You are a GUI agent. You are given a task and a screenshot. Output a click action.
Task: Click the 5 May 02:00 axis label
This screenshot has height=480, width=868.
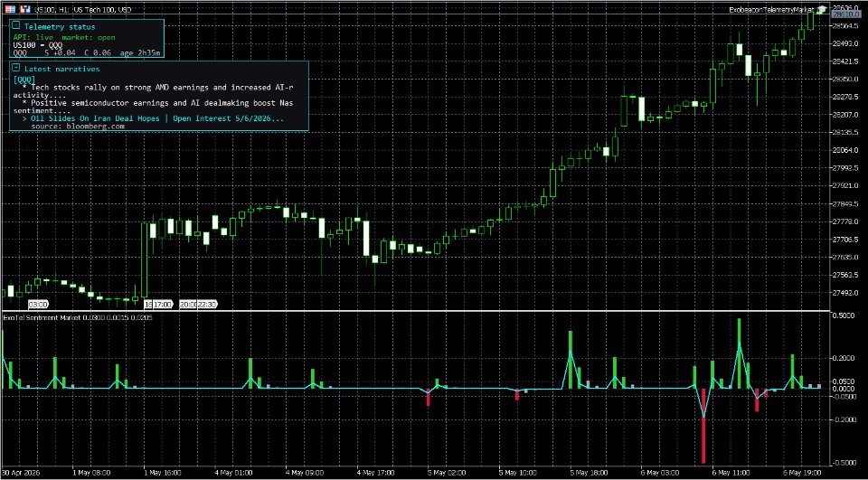click(x=446, y=474)
